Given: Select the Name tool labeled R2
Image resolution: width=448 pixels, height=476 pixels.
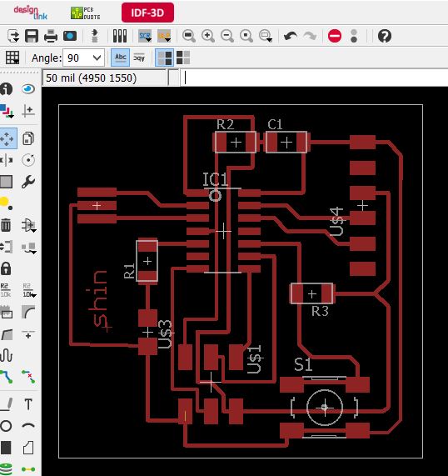Looking at the screenshot, I should tap(5, 290).
